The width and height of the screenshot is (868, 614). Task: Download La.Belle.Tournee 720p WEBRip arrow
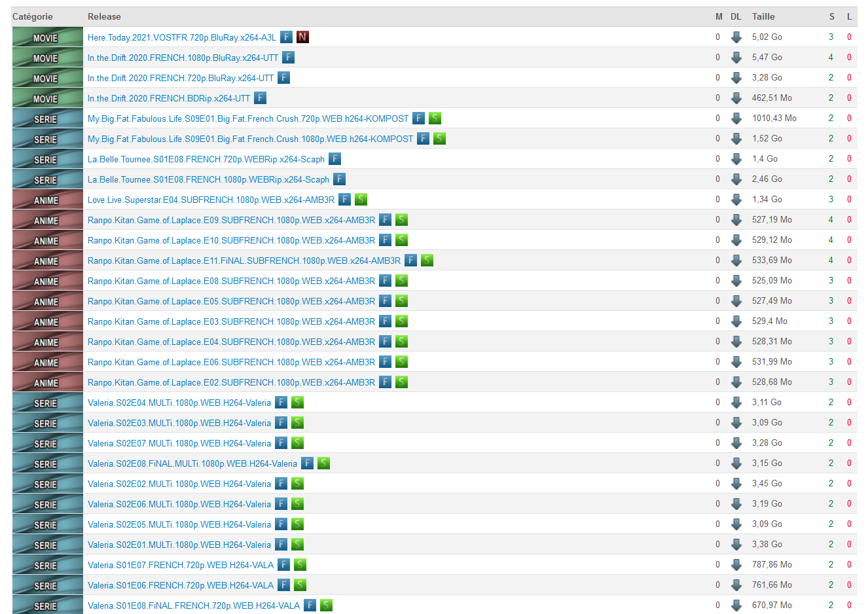(x=736, y=159)
